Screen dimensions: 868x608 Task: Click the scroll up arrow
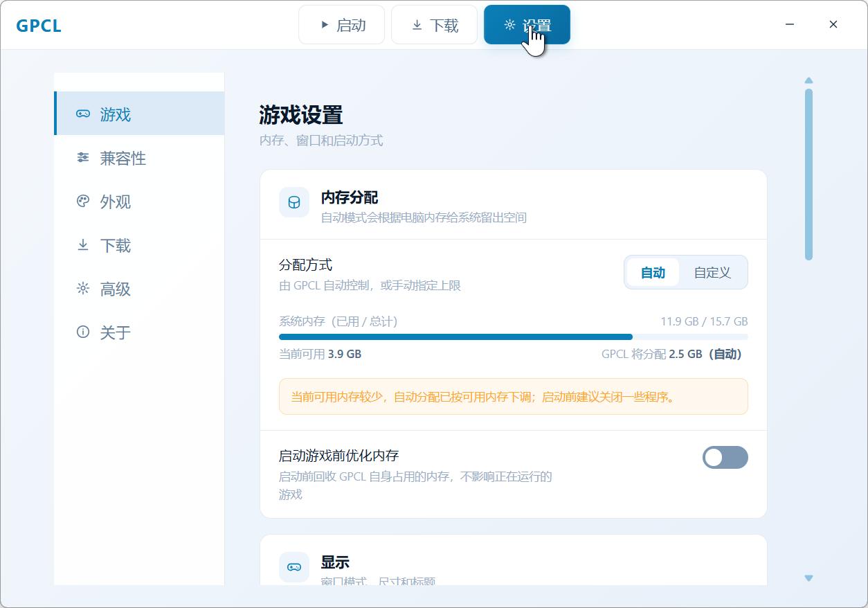tap(808, 80)
